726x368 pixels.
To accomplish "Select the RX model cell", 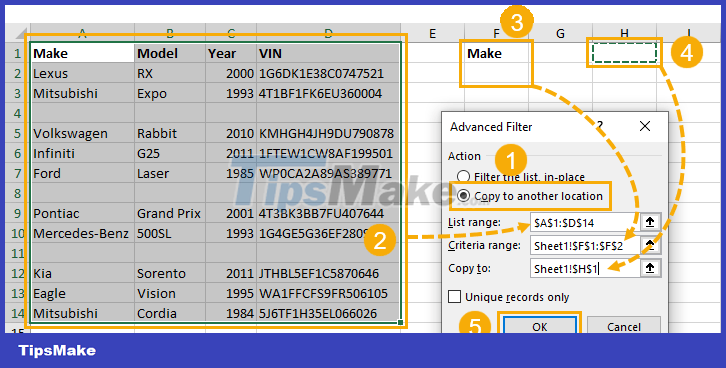I will (170, 73).
